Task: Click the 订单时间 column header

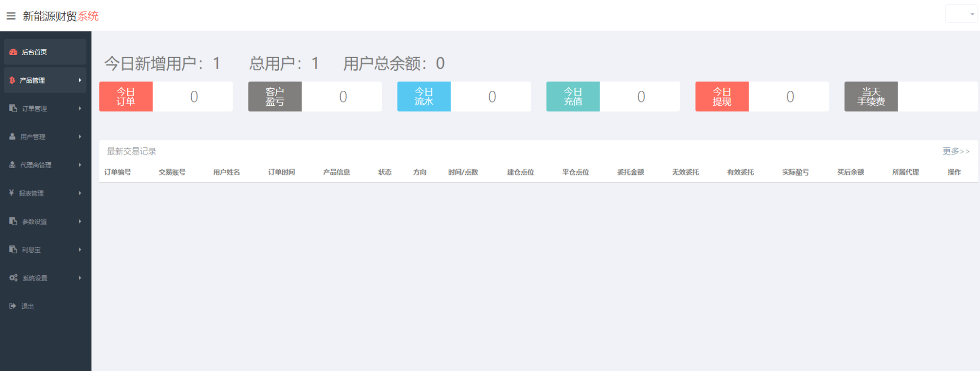Action: 282,172
